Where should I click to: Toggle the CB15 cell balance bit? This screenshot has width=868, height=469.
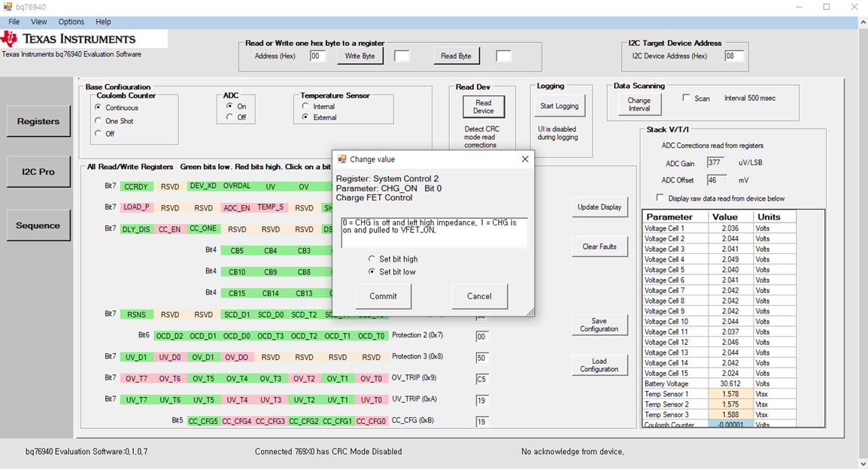point(237,293)
